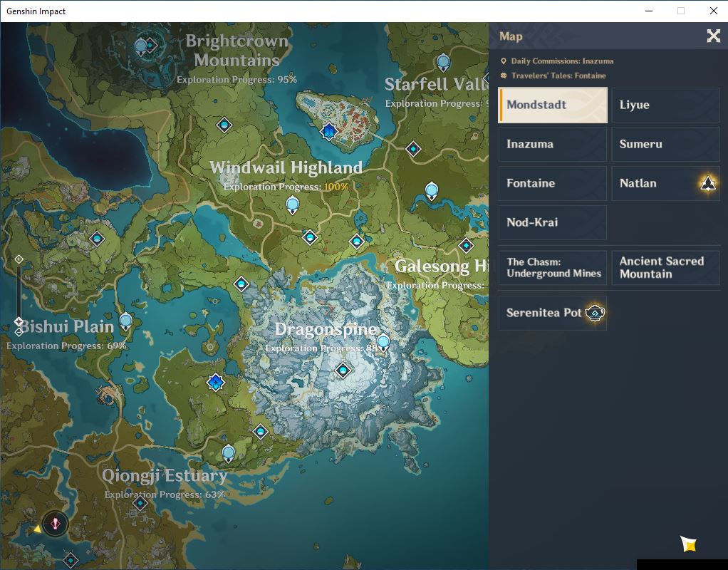Click the domain icon below Qiongji Estuary label
The height and width of the screenshot is (570, 728).
coord(140,503)
